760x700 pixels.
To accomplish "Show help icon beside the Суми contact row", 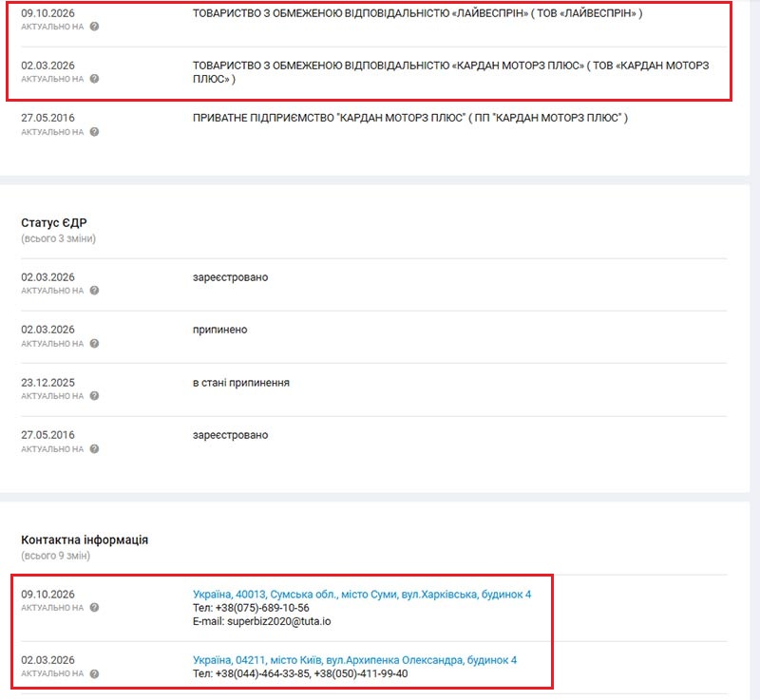I will (x=94, y=608).
